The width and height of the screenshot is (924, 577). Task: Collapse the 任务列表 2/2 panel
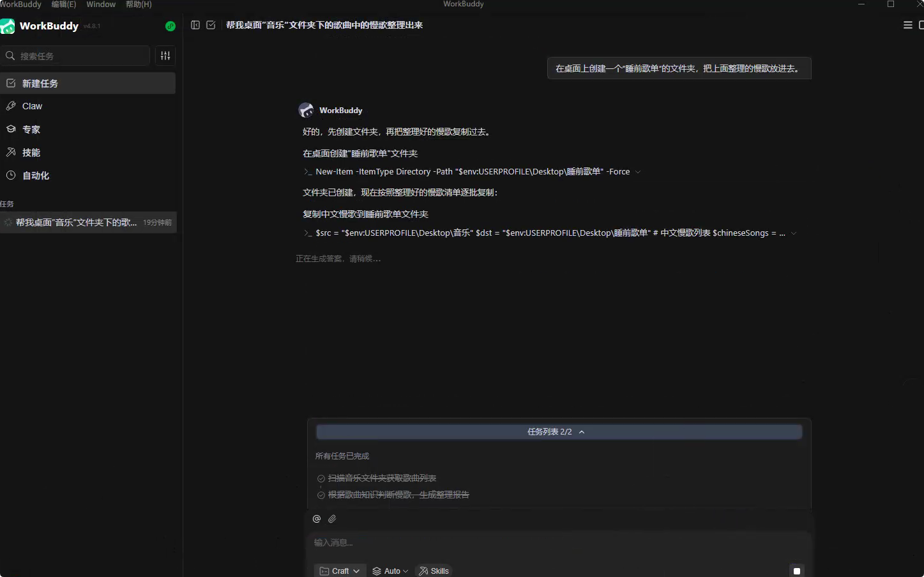[x=559, y=432]
